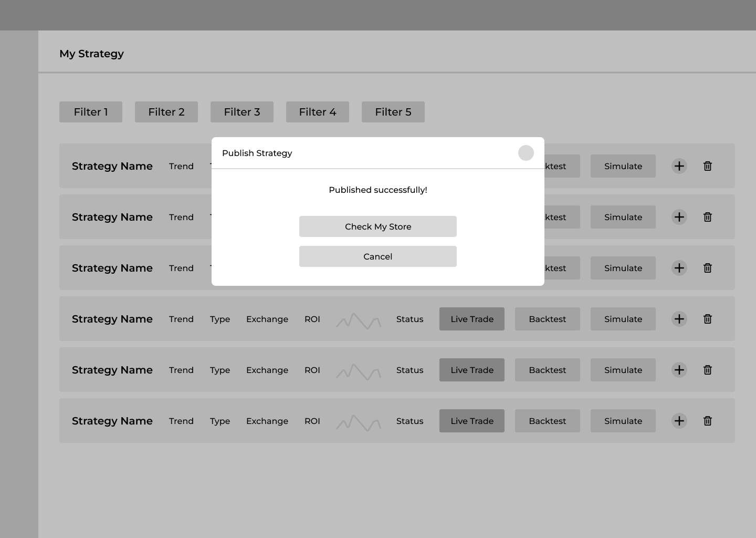Click the trash icon in the last strategy row
The height and width of the screenshot is (538, 756).
point(707,421)
